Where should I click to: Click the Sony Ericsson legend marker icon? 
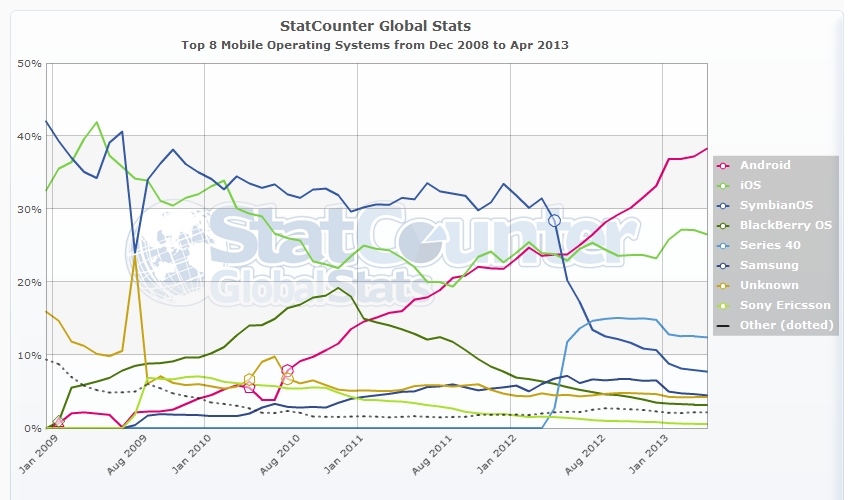click(x=722, y=305)
